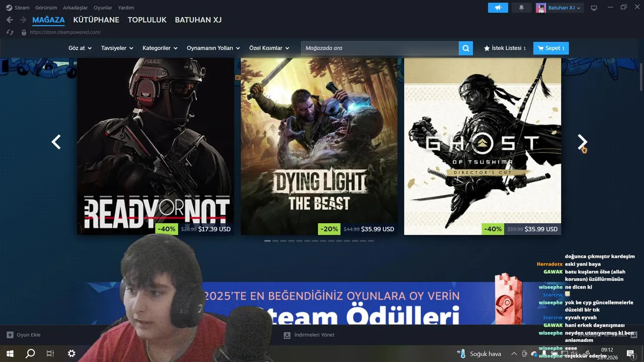The height and width of the screenshot is (362, 644).
Task: Go forward with the navigation arrow
Action: [x=23, y=20]
